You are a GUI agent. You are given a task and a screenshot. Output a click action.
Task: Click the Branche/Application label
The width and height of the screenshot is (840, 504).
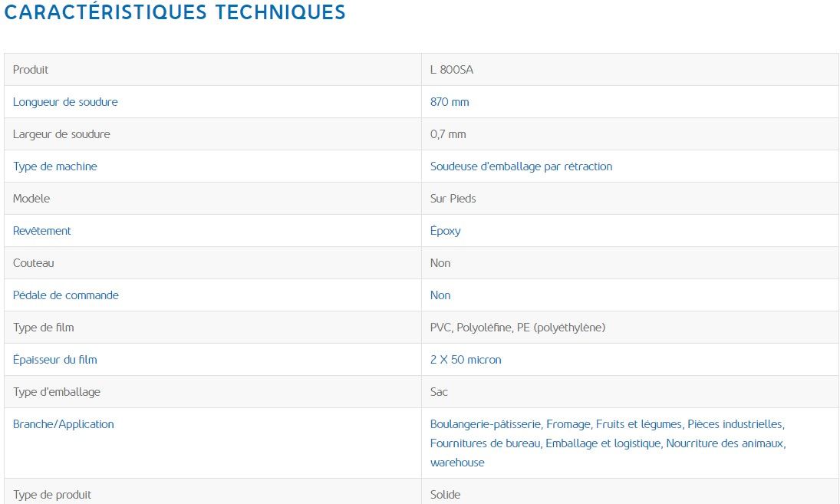[x=64, y=424]
